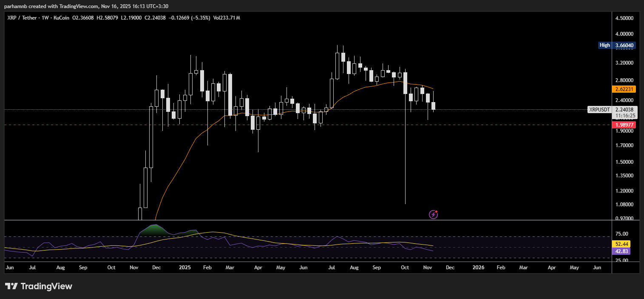Click KuCoin exchange name in header

62,18
